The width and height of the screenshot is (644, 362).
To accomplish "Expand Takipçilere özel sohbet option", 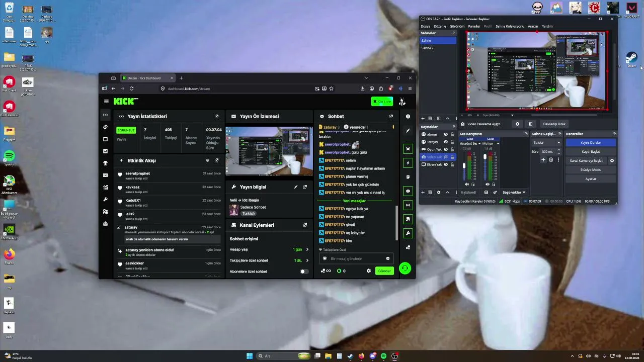I will (x=307, y=260).
